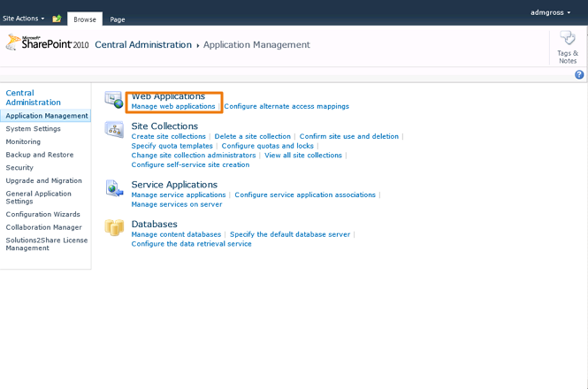The height and width of the screenshot is (389, 588).
Task: Select Backup and Restore in sidebar
Action: 40,155
